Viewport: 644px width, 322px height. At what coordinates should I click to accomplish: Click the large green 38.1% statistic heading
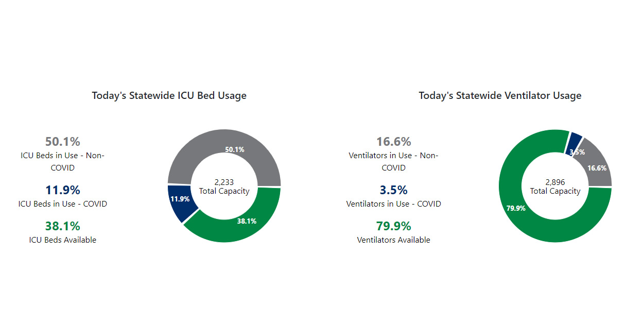click(63, 226)
